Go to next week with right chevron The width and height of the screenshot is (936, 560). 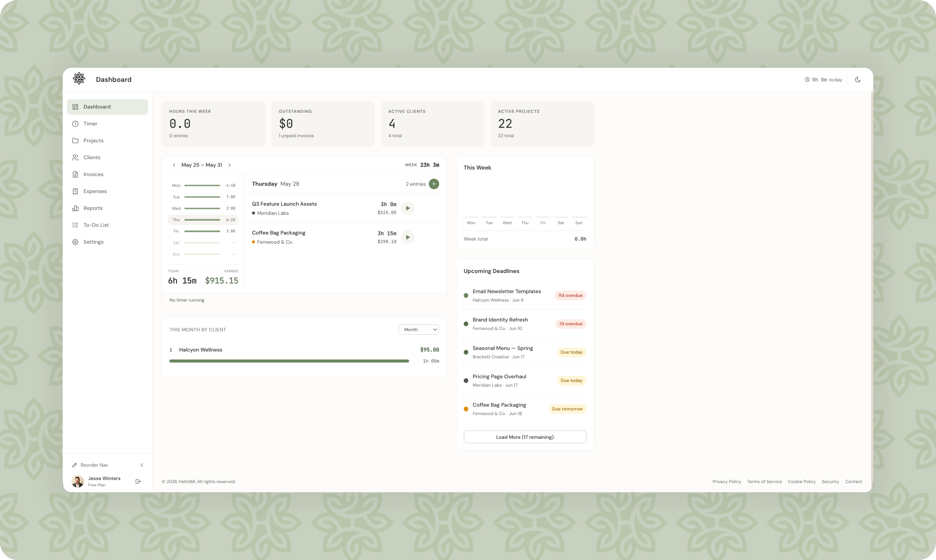pyautogui.click(x=230, y=165)
